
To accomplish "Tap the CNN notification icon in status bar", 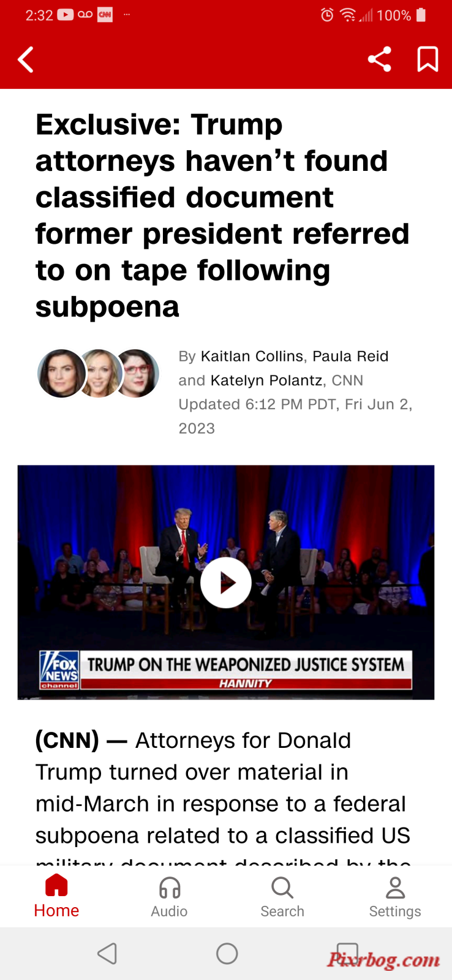I will tap(105, 15).
